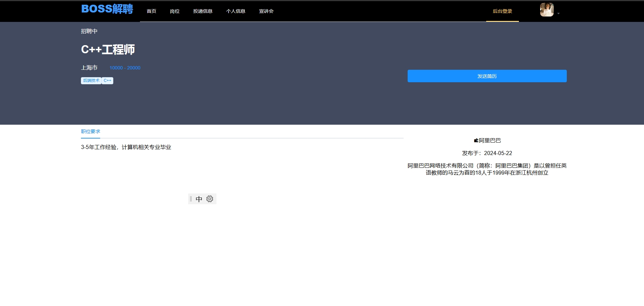Select the 后端技术 tag

[91, 81]
